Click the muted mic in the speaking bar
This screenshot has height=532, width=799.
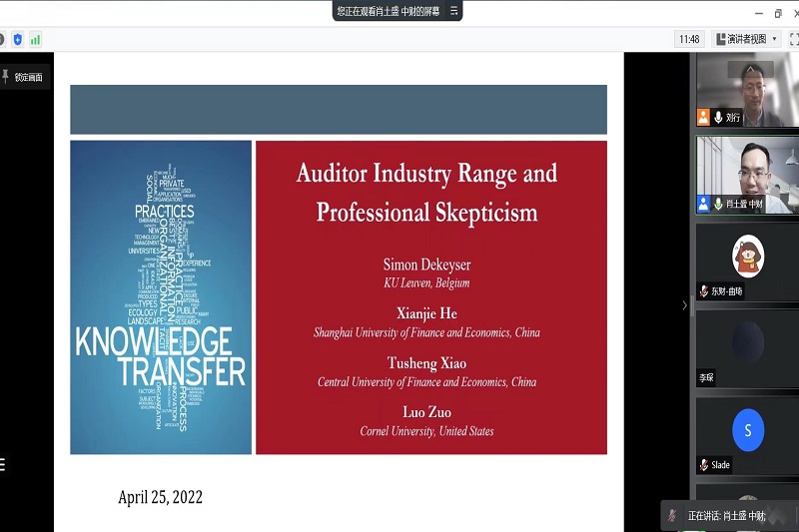[x=672, y=515]
